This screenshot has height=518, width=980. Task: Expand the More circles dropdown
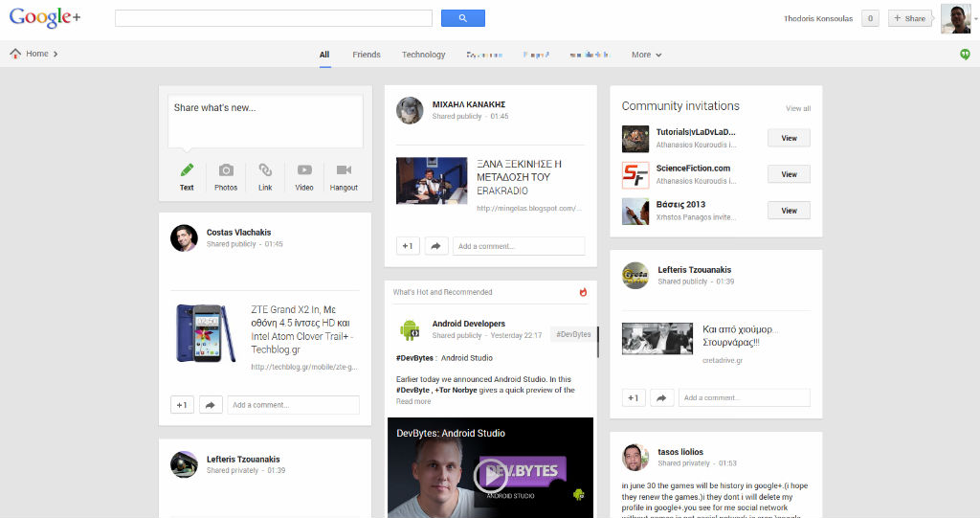pyautogui.click(x=646, y=55)
